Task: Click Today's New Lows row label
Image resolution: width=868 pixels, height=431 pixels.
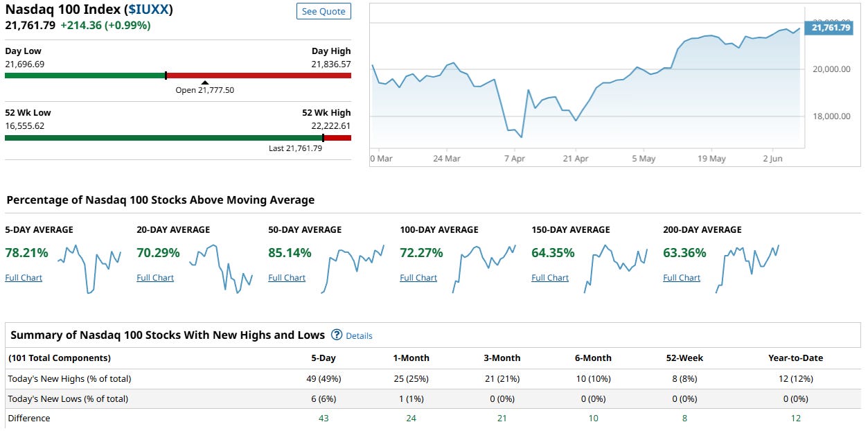Action: coord(68,399)
